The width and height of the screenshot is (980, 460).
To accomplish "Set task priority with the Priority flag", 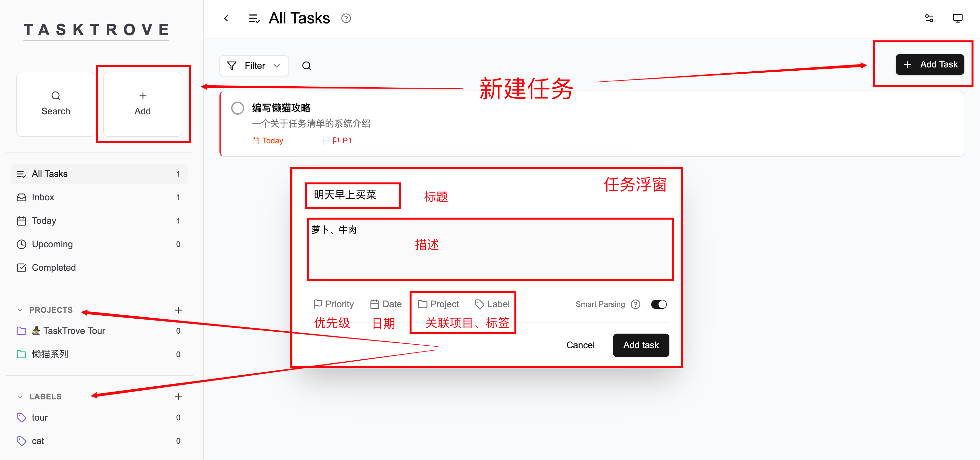I will coord(333,304).
